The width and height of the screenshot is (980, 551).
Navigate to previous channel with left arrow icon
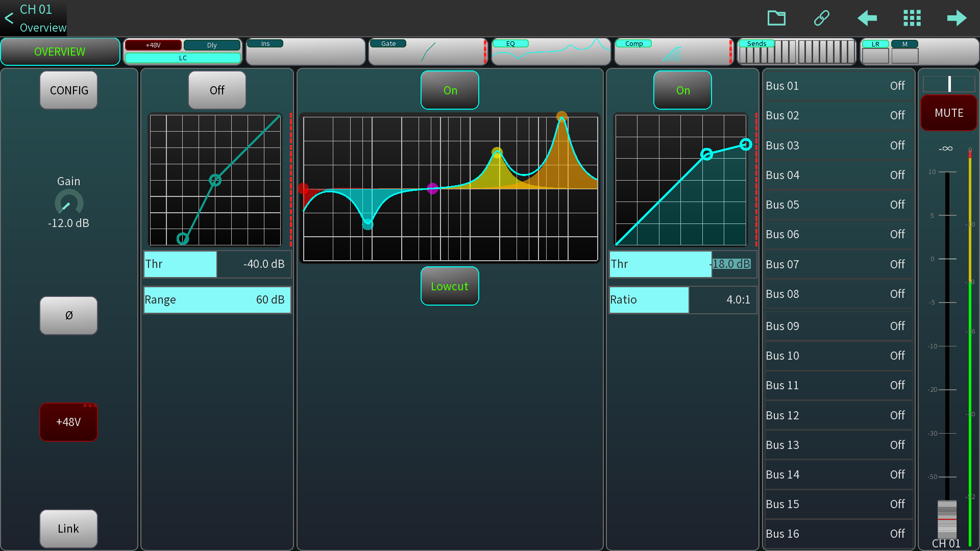[867, 18]
